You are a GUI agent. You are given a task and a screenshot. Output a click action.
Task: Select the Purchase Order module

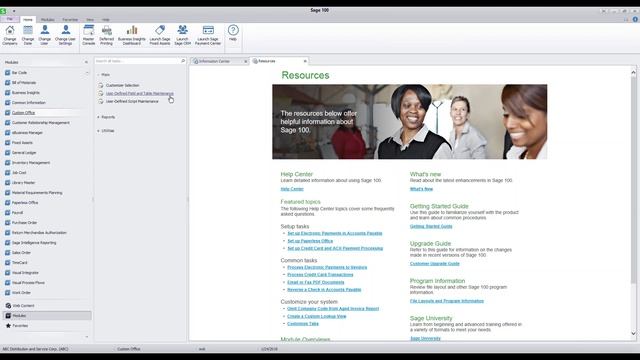(24, 223)
